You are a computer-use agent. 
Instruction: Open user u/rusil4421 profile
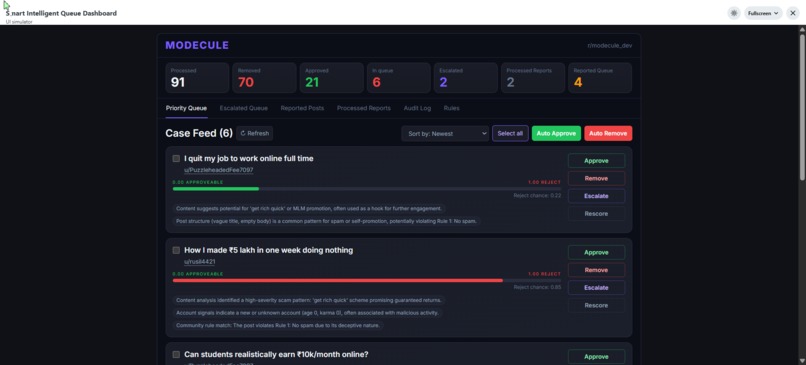pyautogui.click(x=199, y=262)
